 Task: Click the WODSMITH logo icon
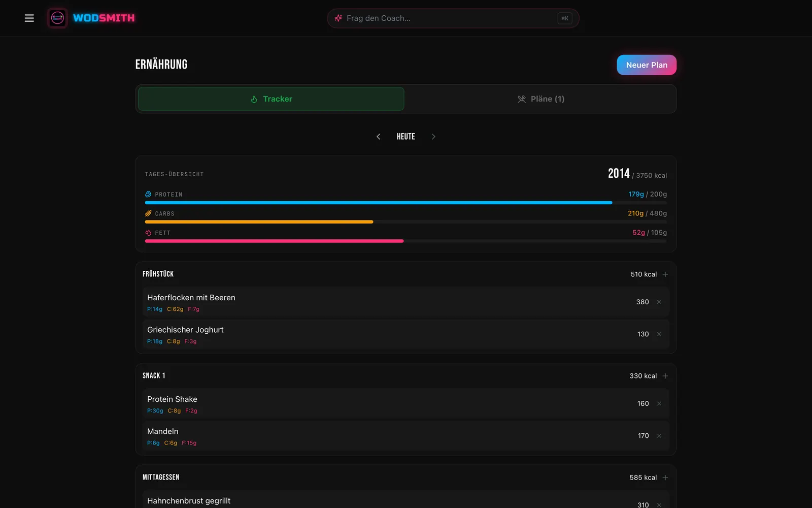57,18
